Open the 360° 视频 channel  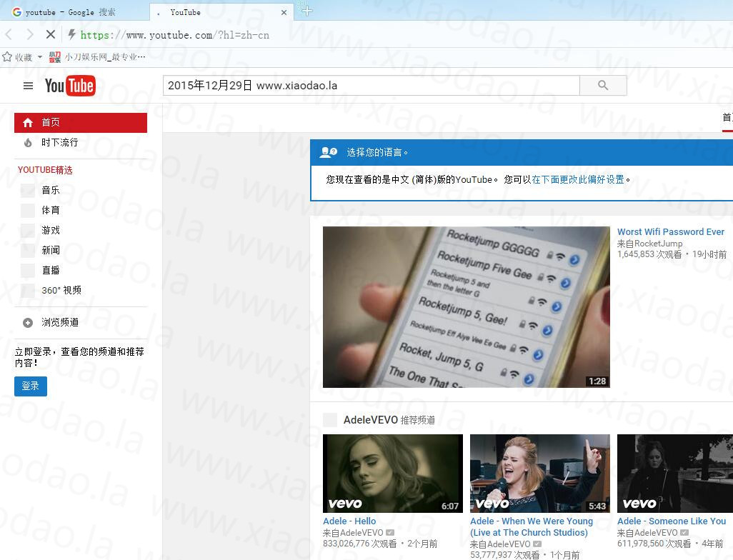61,290
